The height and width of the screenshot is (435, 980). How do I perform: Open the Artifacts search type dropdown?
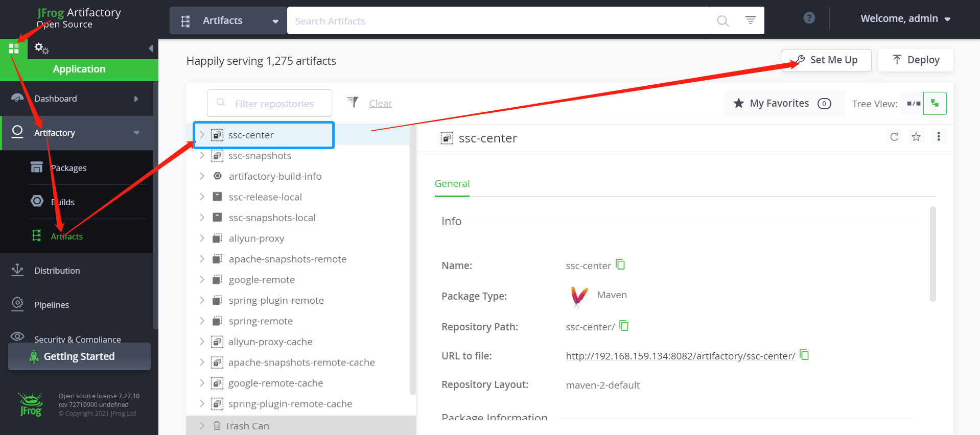click(x=228, y=20)
